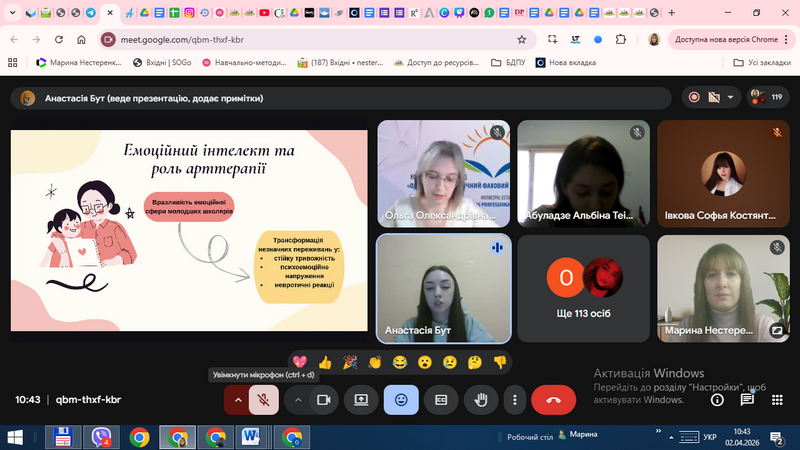Leave the call with red hang-up button

pyautogui.click(x=553, y=399)
